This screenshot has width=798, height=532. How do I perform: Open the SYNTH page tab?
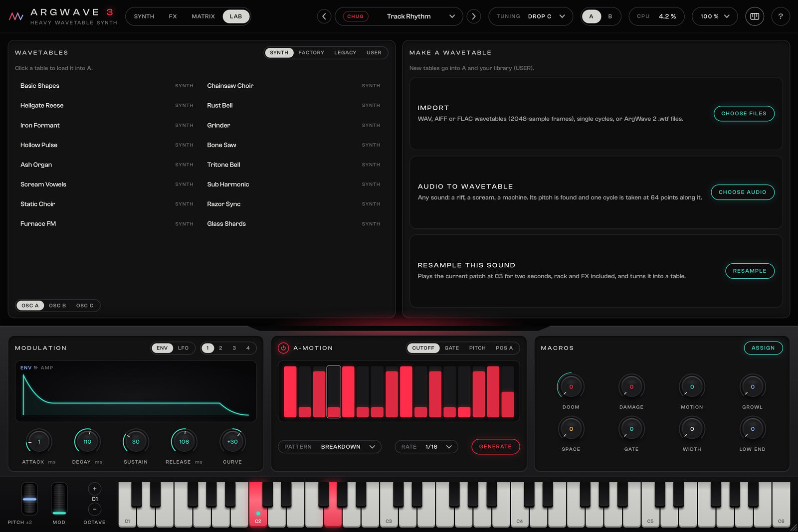(144, 16)
